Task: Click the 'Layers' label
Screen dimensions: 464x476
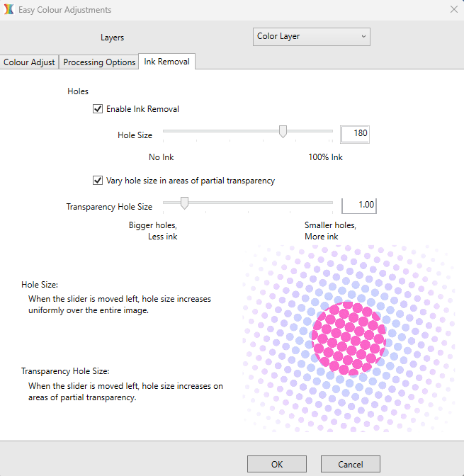Action: (x=112, y=38)
